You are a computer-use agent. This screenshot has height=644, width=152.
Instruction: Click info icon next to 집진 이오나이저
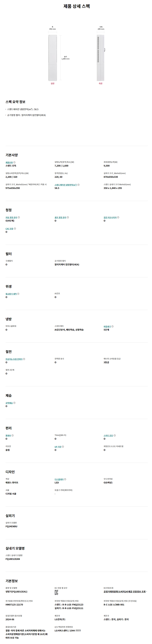tap(118, 218)
